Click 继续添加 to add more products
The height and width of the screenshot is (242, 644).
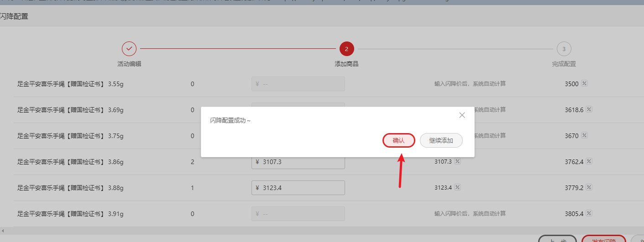point(441,140)
